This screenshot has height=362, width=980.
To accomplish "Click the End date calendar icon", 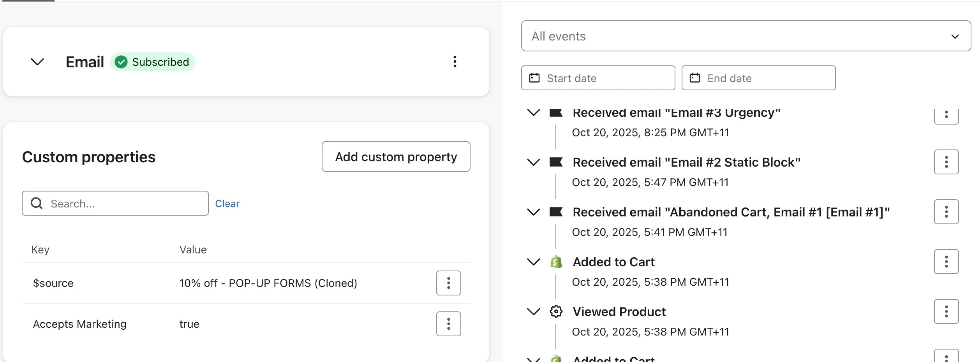I will [x=695, y=78].
